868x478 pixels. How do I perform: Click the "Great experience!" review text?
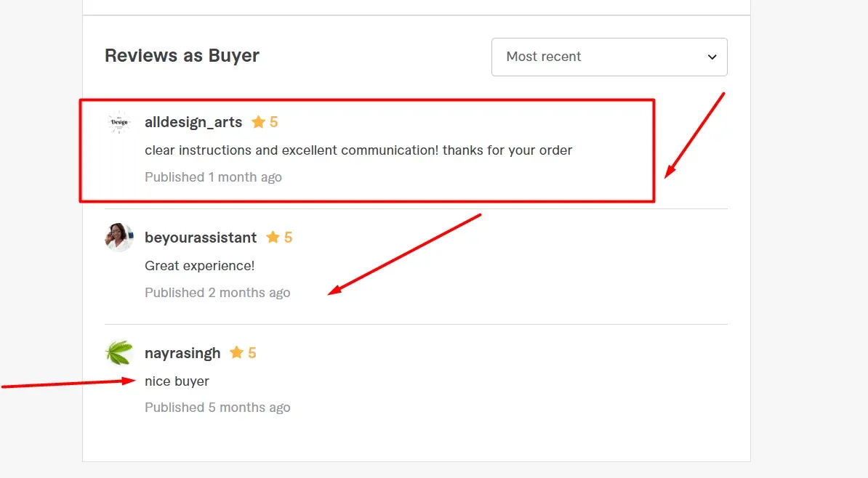pos(200,266)
